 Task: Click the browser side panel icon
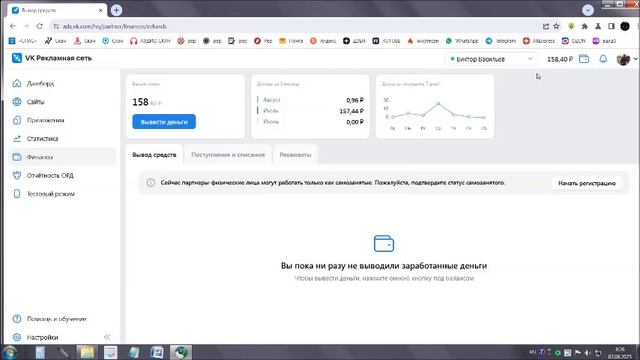coord(611,26)
